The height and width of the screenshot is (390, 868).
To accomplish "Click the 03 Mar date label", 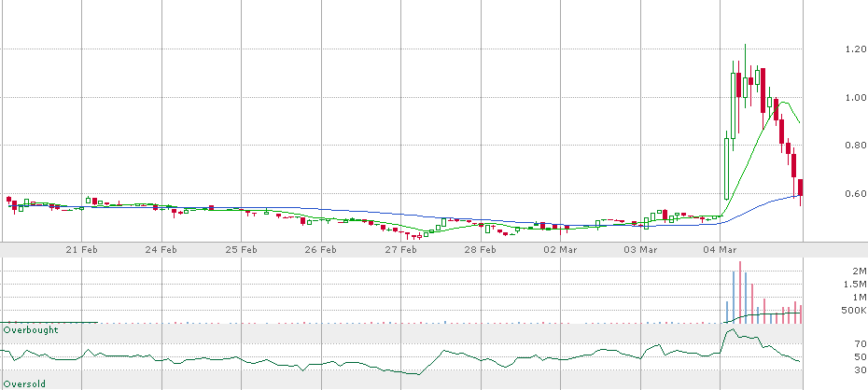I will click(640, 249).
